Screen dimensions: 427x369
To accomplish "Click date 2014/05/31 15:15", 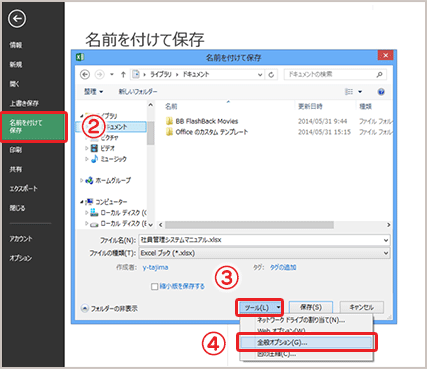I will click(324, 132).
